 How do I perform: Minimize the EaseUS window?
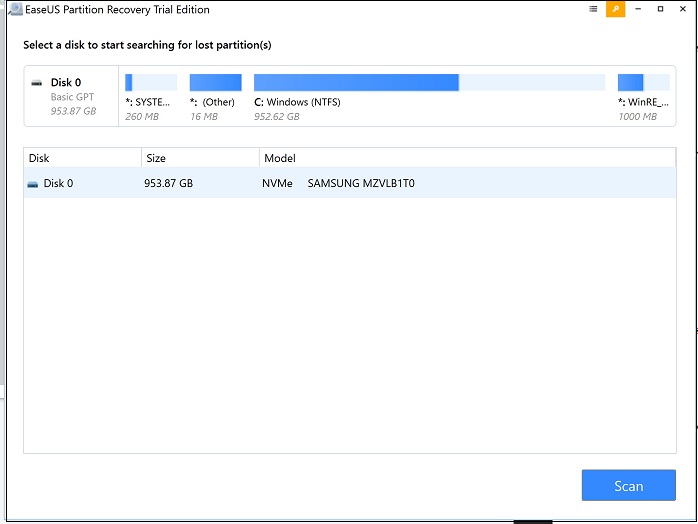point(638,9)
